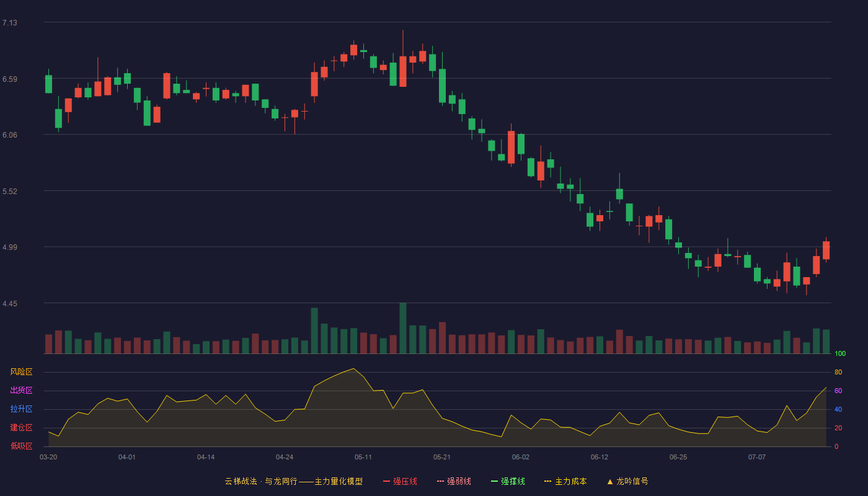The image size is (868, 496).
Task: Select the 建仓区 zone label
Action: coord(21,428)
